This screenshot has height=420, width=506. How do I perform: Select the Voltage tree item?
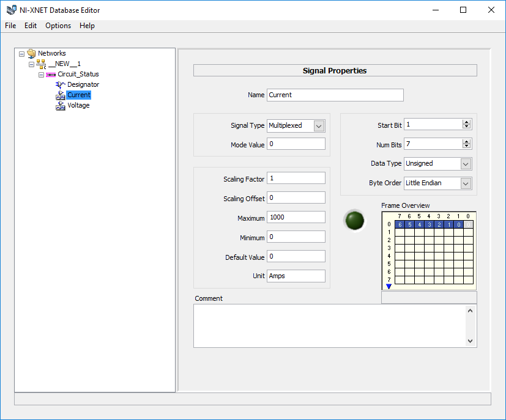coord(78,105)
